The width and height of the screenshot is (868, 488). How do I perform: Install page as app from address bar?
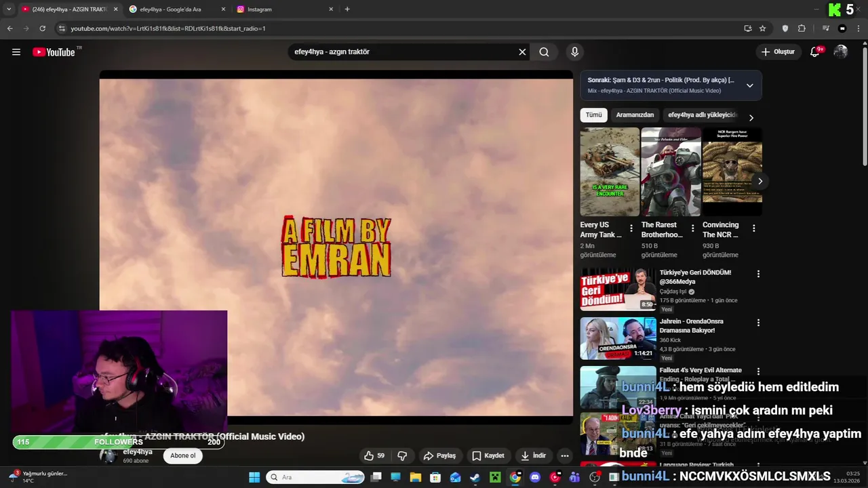tap(748, 28)
